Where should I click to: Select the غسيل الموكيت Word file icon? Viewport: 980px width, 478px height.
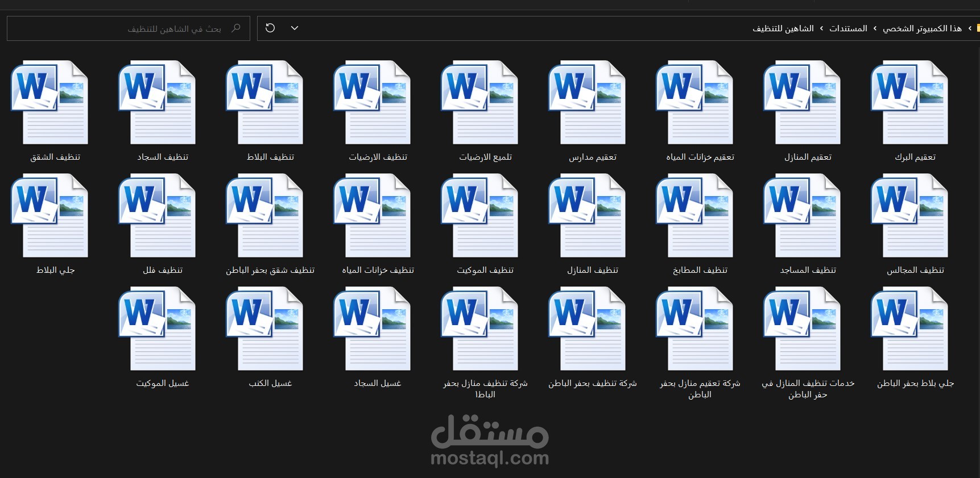157,329
